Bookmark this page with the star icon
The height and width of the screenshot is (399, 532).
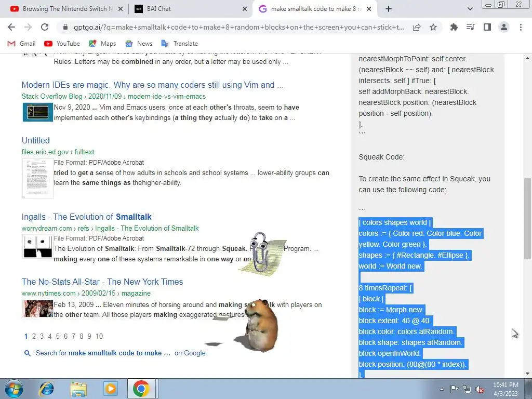pos(433,28)
